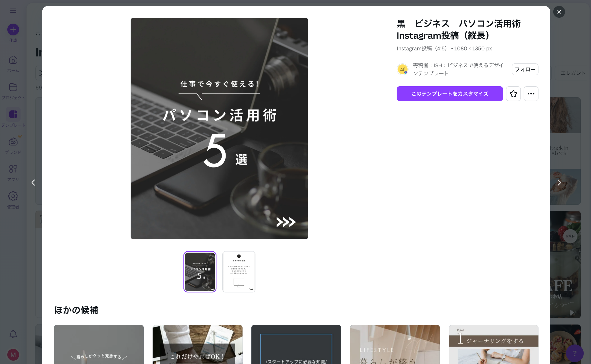Screen dimensions: 591x364
Task: Open the purple help question button
Action: (x=575, y=353)
